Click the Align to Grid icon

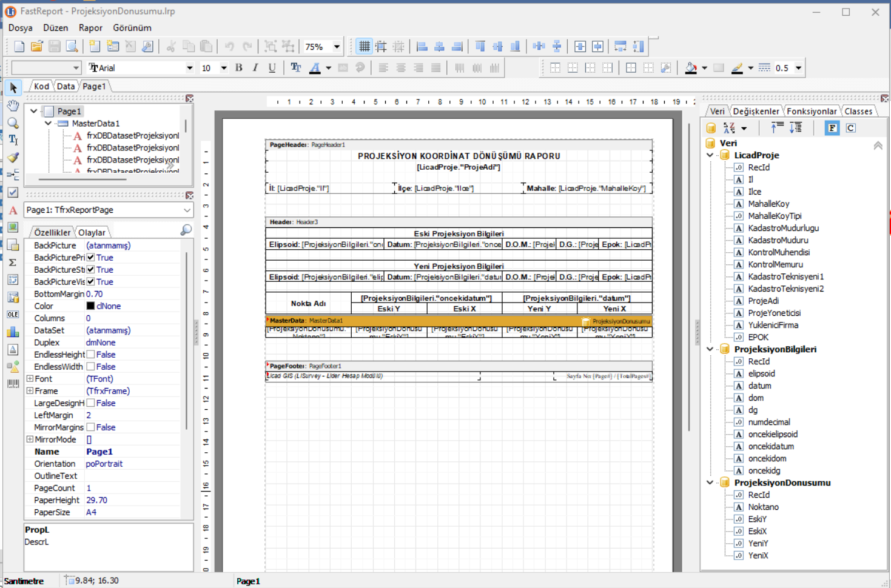(382, 47)
